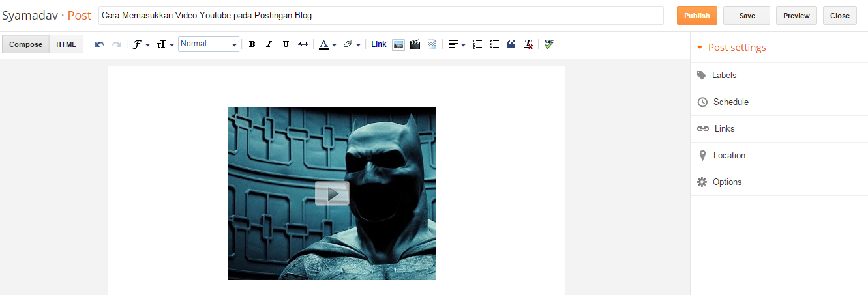Apply bulleted list formatting
Image resolution: width=868 pixels, height=295 pixels.
tap(494, 44)
